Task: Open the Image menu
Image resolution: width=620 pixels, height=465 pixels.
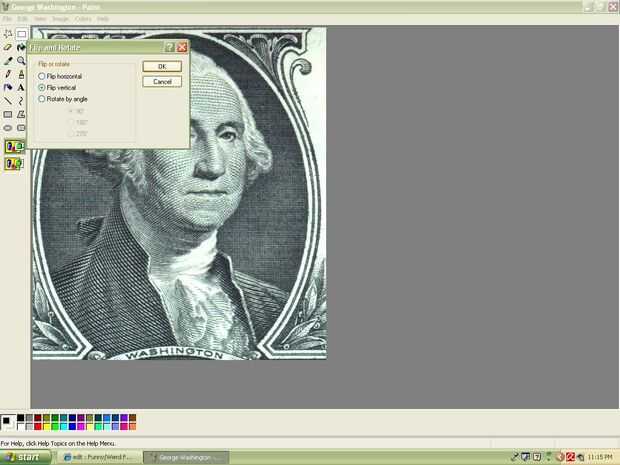Action: (60, 19)
